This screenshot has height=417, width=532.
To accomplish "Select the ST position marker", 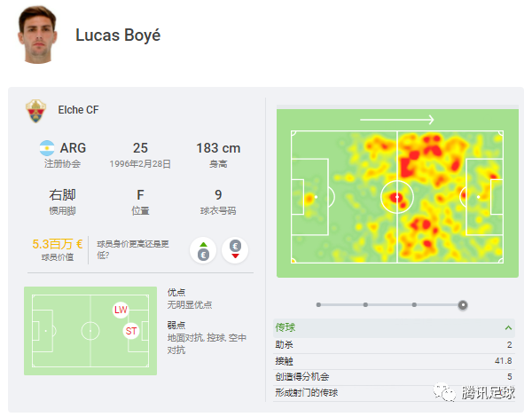I will [131, 331].
